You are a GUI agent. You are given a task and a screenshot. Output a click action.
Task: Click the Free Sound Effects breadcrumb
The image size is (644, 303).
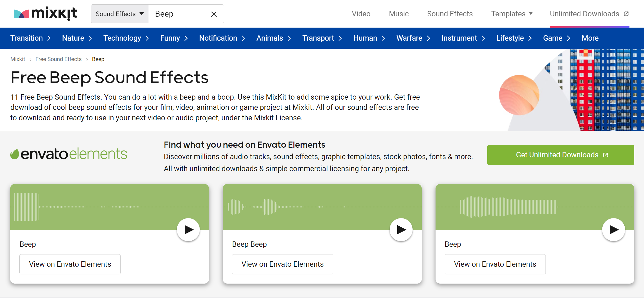click(x=58, y=59)
